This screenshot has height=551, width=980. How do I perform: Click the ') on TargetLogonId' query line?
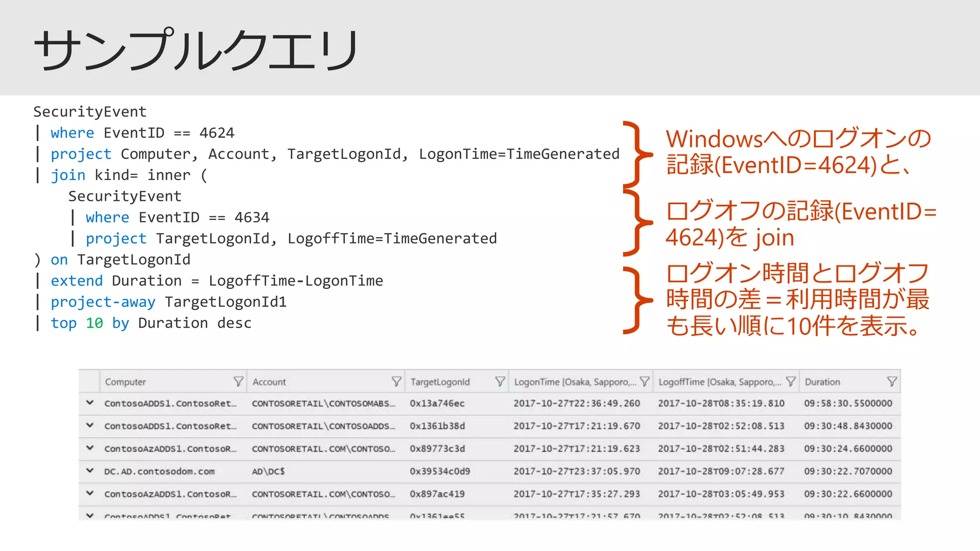[x=112, y=260]
